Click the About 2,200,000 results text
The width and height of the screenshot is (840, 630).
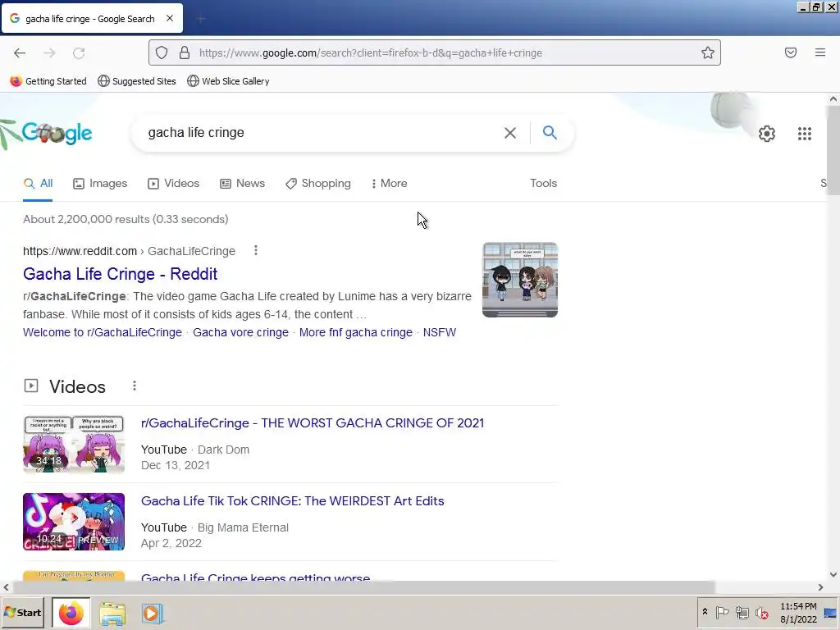126,219
